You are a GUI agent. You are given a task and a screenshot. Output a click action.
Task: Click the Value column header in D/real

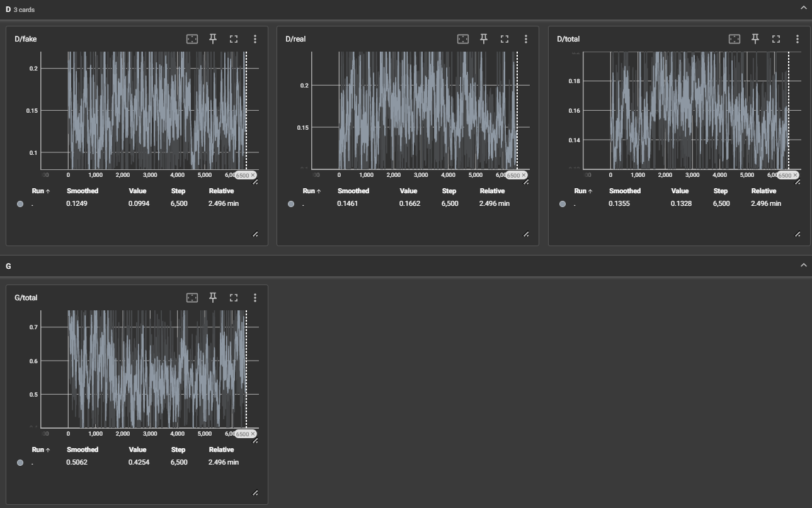pyautogui.click(x=408, y=191)
